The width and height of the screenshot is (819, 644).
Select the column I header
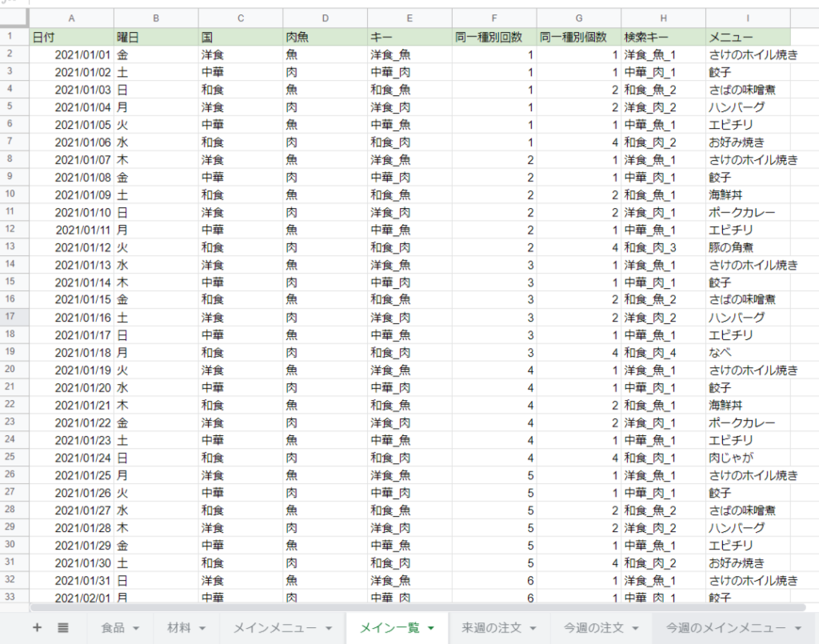tap(748, 18)
